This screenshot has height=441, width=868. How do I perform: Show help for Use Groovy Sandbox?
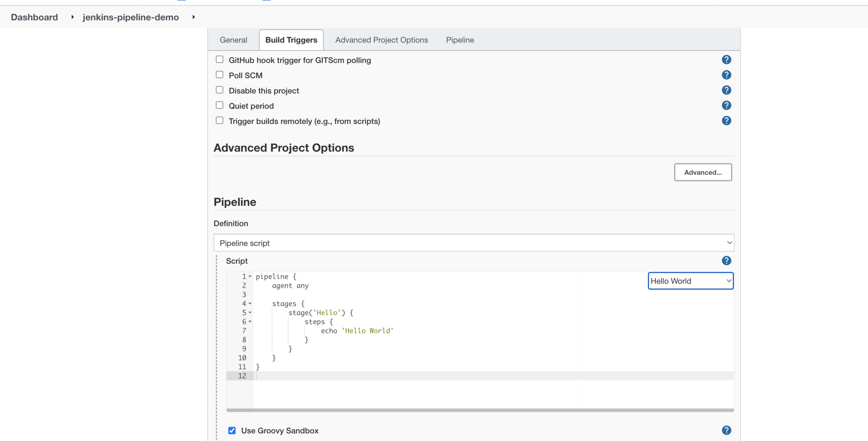pos(726,430)
